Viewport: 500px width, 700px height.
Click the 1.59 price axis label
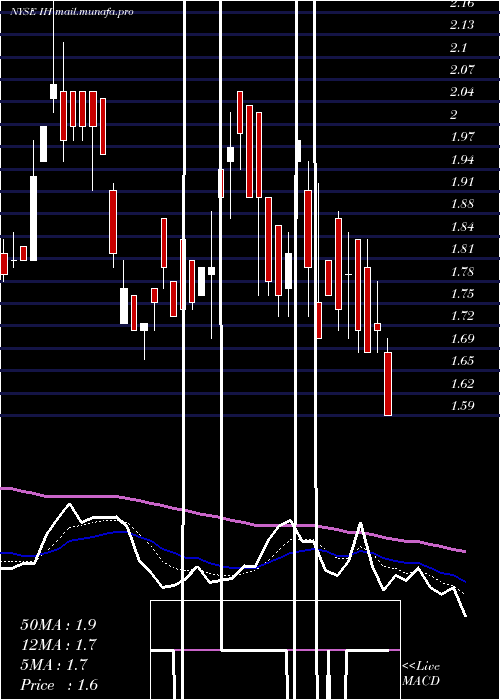462,406
